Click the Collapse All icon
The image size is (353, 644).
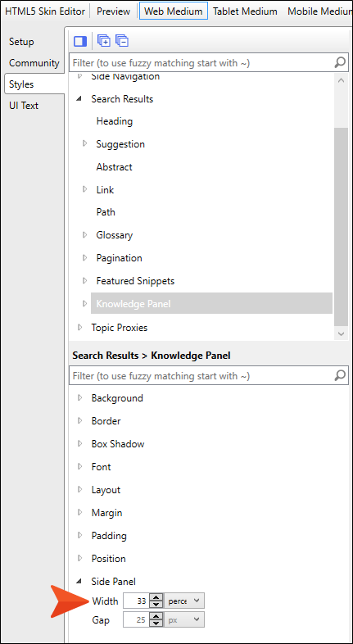(122, 40)
